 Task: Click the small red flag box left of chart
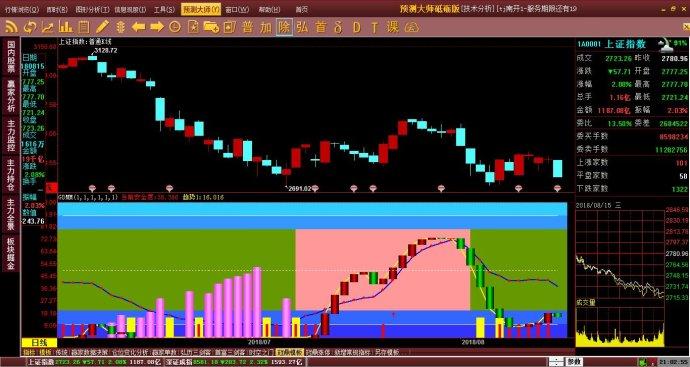pyautogui.click(x=51, y=188)
